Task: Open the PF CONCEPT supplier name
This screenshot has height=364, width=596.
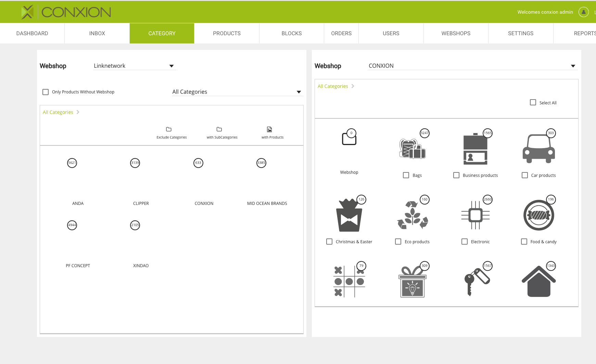Action: tap(78, 266)
